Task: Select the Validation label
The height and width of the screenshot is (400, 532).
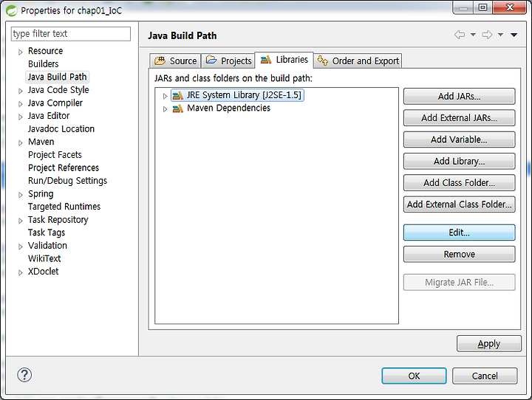Action: (x=47, y=246)
